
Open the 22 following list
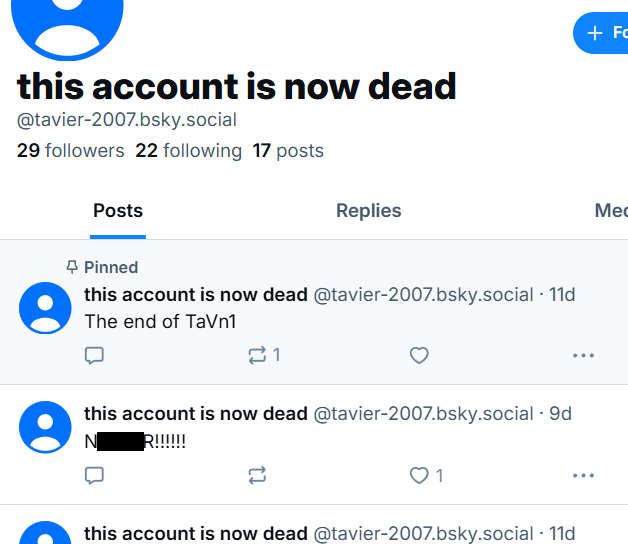[x=189, y=151]
